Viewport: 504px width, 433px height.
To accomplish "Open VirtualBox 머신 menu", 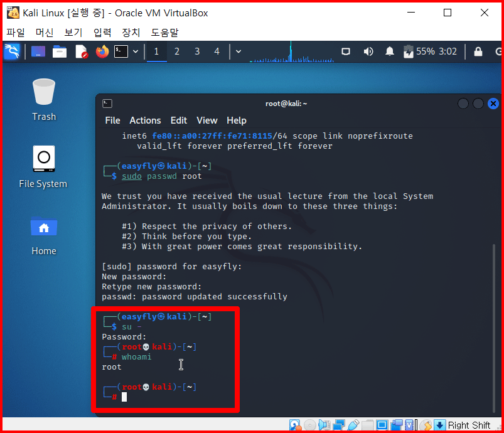I will point(45,33).
